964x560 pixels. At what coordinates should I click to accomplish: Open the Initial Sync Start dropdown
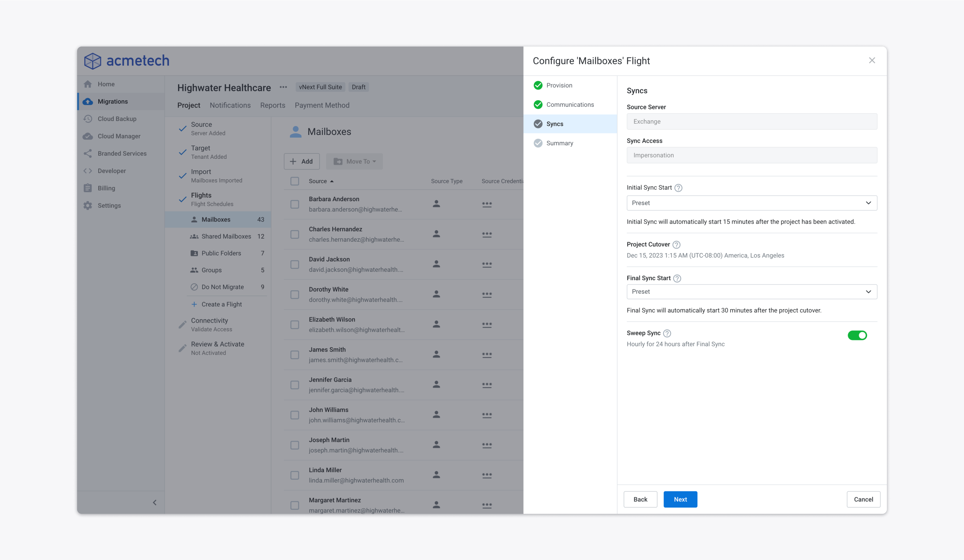tap(752, 203)
